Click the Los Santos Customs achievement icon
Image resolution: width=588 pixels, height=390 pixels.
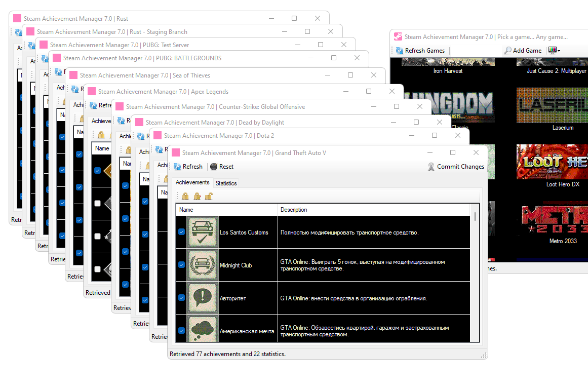click(x=203, y=232)
